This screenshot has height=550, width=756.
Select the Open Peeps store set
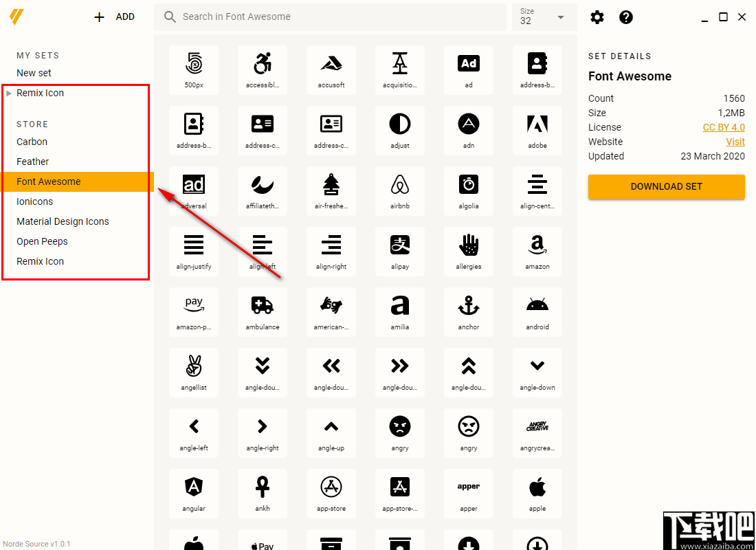pyautogui.click(x=42, y=241)
